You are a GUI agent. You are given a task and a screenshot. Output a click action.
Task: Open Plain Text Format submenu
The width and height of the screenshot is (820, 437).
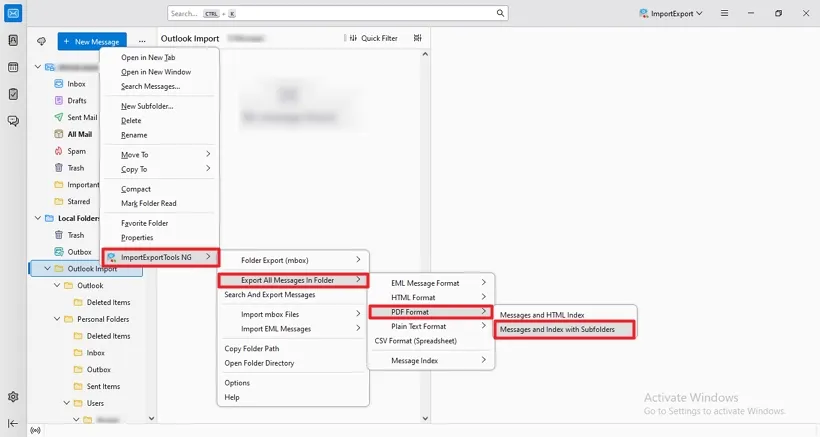coord(431,326)
